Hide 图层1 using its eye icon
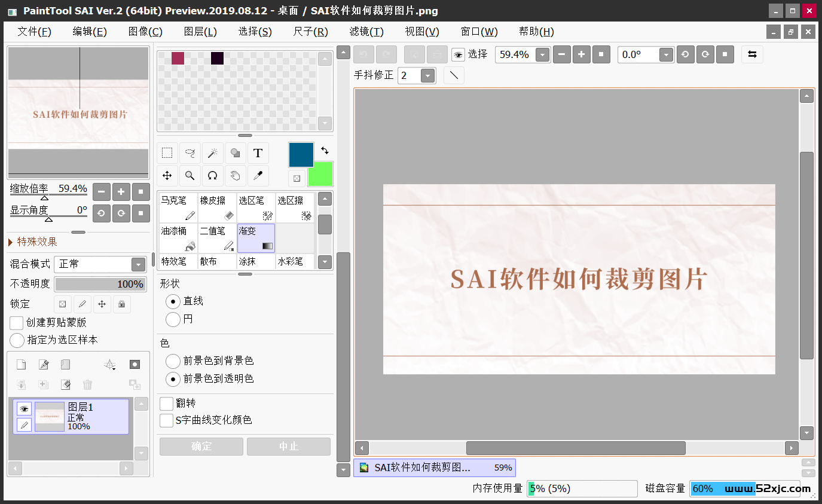822x504 pixels. (24, 409)
